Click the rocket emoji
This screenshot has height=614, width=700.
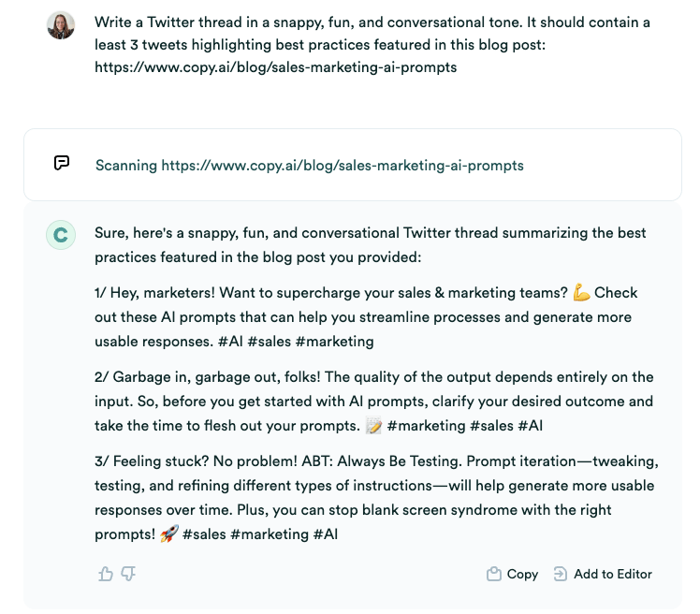tap(168, 534)
